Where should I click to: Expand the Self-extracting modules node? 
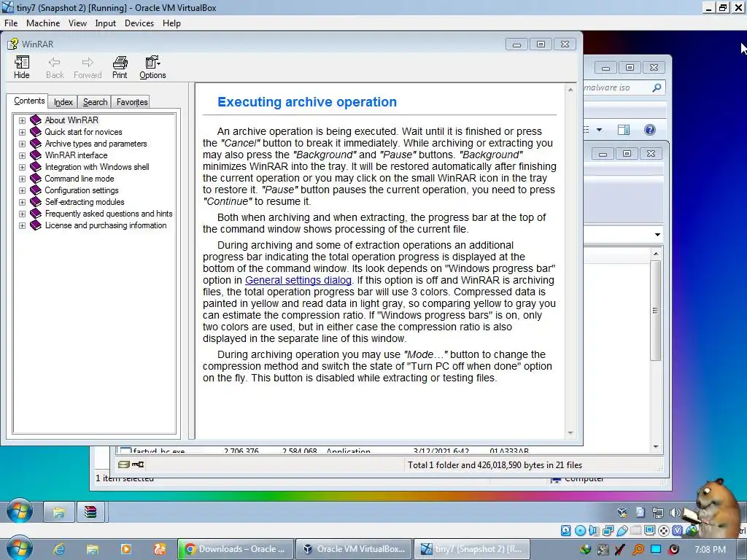pyautogui.click(x=22, y=202)
